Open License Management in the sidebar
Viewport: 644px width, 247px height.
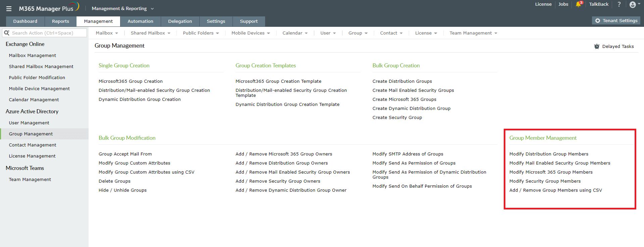click(x=32, y=156)
